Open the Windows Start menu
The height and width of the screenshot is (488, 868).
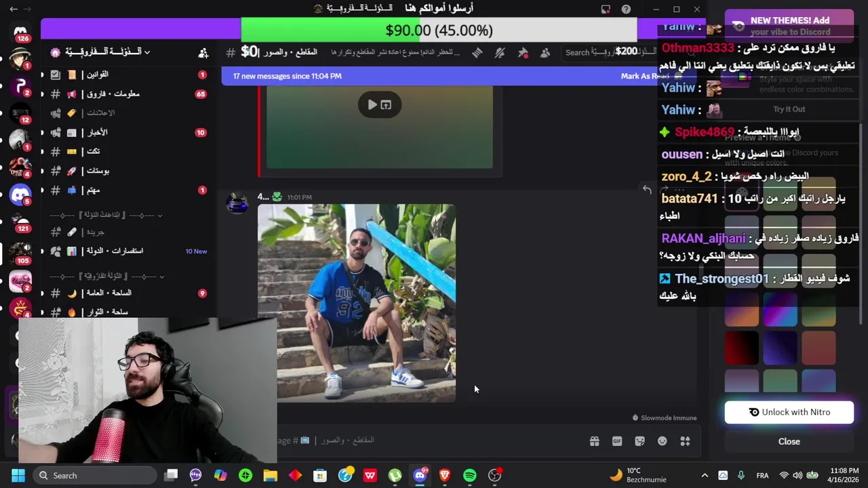(x=18, y=475)
